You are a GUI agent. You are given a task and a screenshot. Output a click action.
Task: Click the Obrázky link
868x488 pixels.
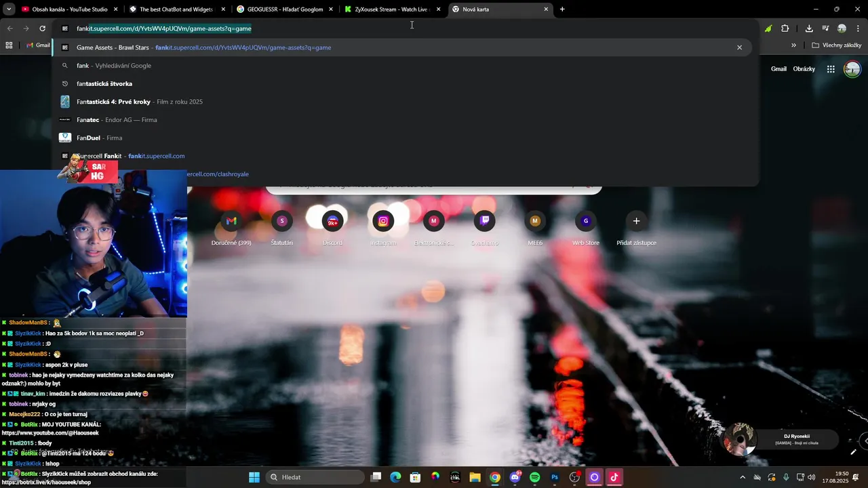[x=804, y=68]
